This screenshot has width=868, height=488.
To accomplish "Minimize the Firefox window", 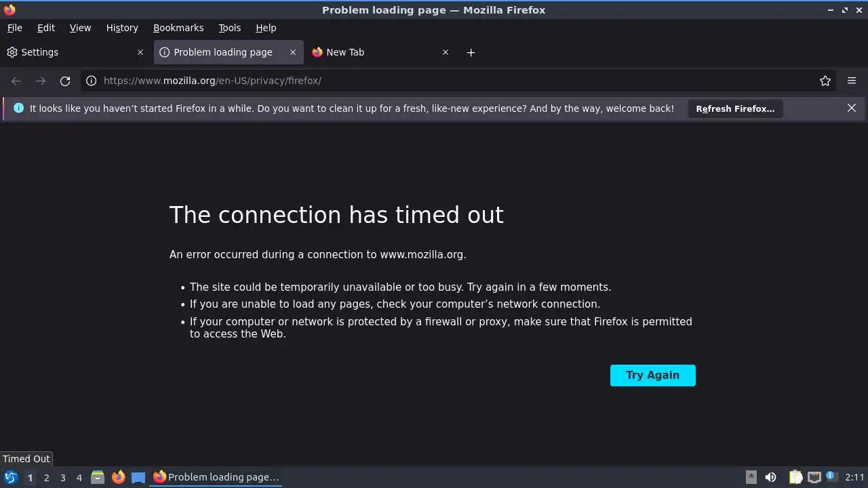I will pyautogui.click(x=831, y=10).
